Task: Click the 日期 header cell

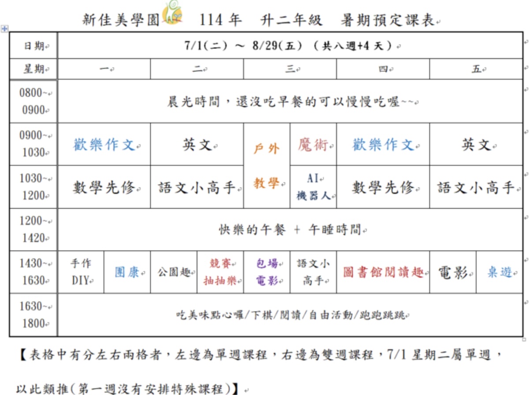Action: (34, 46)
